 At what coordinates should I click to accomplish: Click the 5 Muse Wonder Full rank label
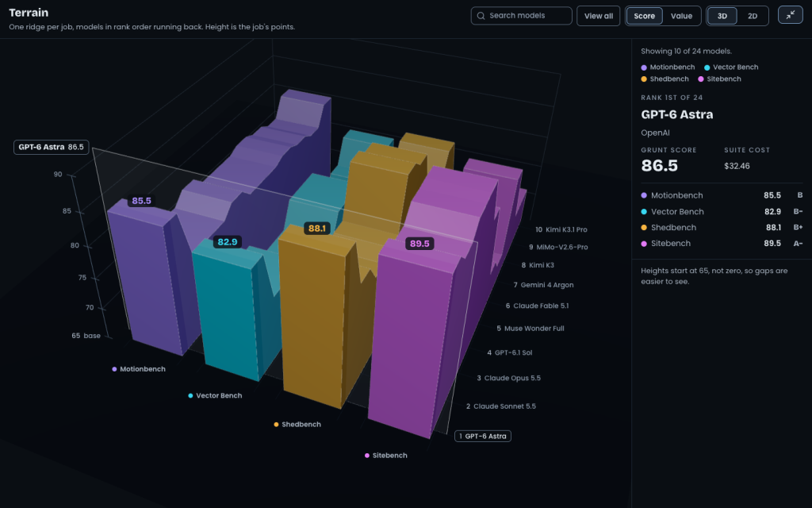530,328
